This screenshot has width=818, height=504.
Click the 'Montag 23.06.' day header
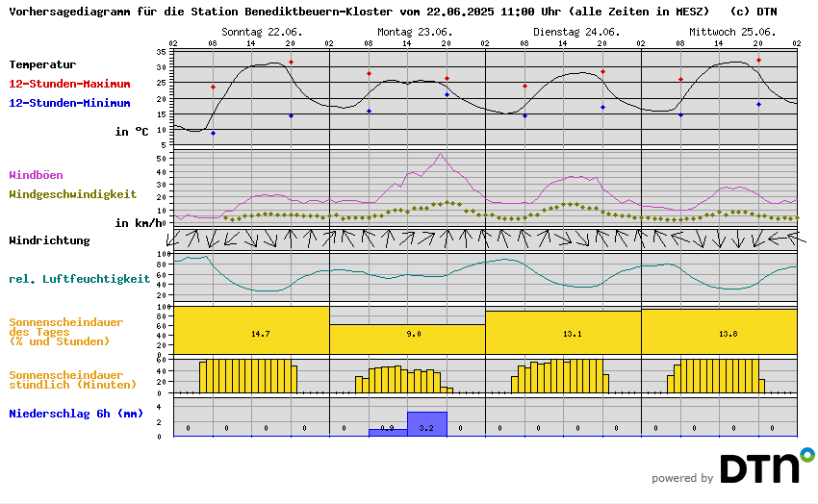pos(416,32)
